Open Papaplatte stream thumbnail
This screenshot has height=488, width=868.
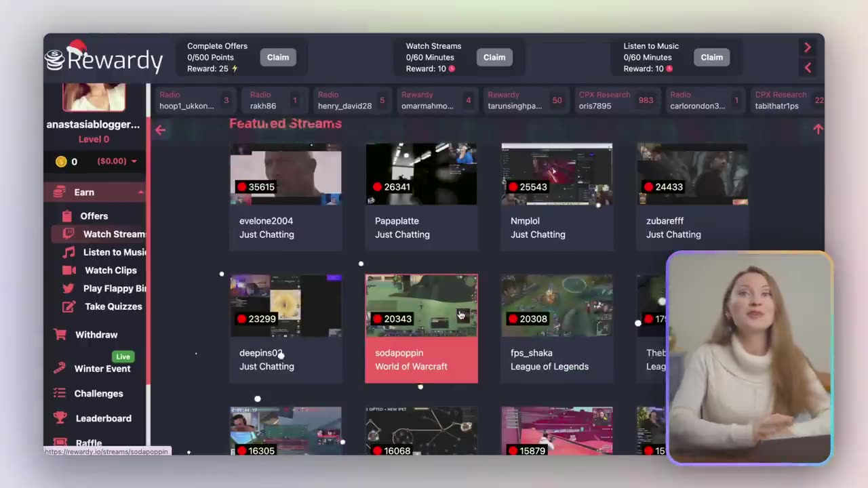pyautogui.click(x=421, y=174)
